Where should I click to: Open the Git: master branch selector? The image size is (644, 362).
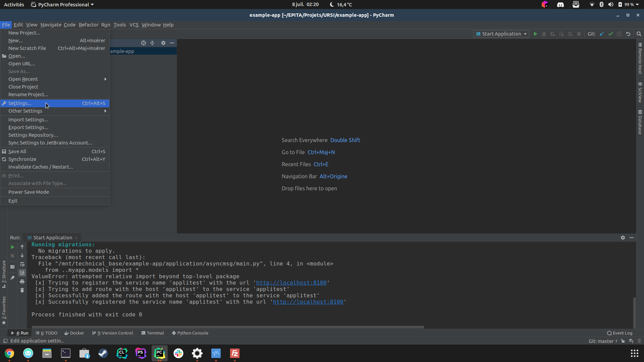(x=603, y=341)
